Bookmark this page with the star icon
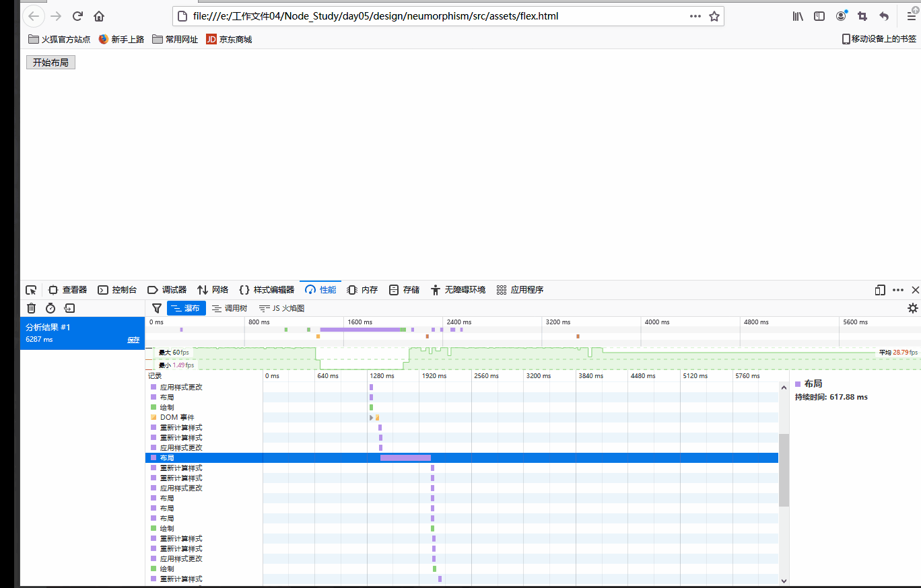 pos(714,16)
